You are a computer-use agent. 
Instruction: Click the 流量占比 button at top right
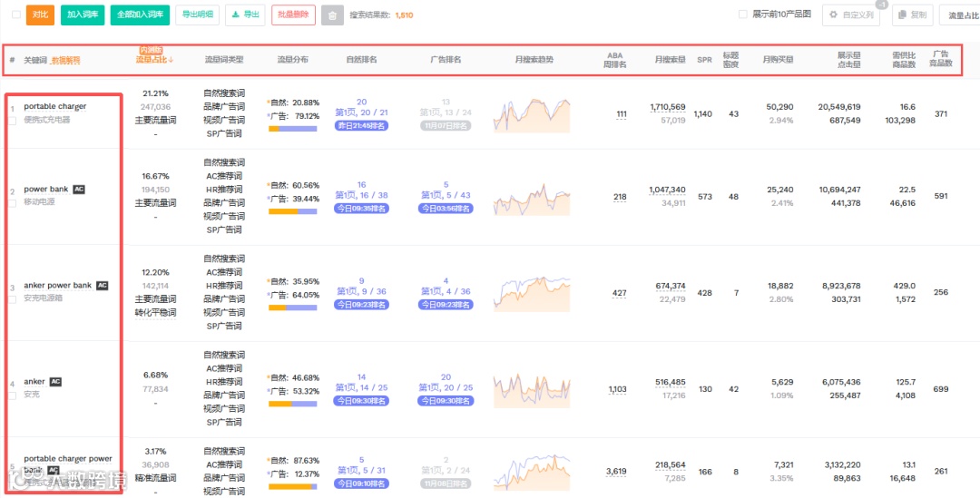click(x=961, y=15)
